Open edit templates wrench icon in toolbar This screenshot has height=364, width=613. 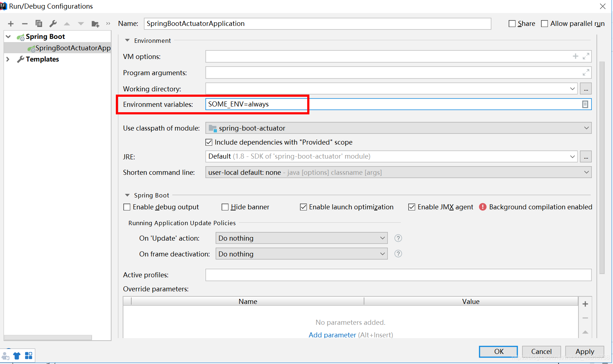pyautogui.click(x=53, y=24)
